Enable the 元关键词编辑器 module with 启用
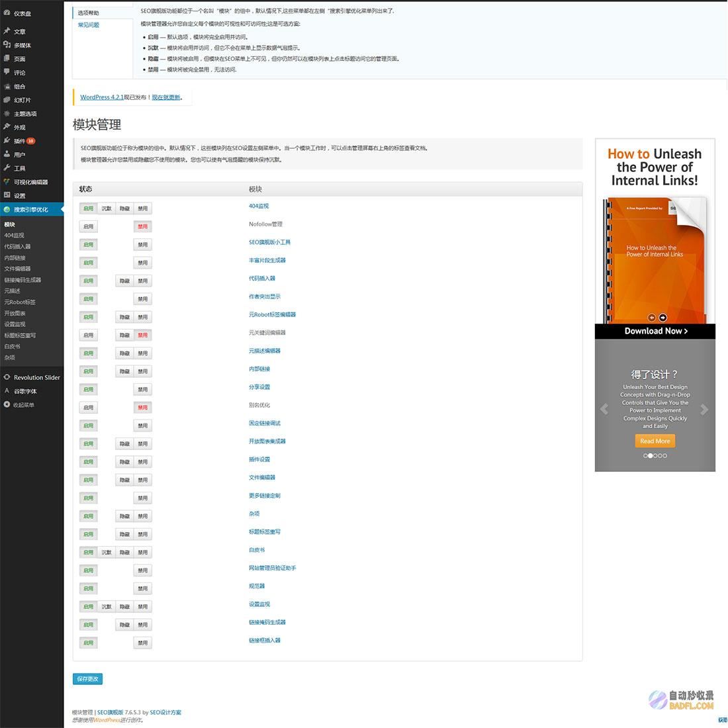 point(88,336)
